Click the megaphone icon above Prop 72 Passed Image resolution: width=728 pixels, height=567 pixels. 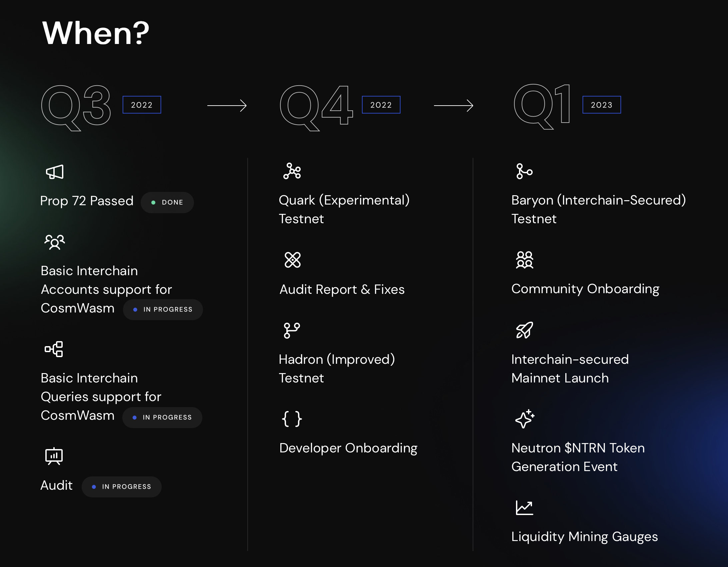coord(55,172)
